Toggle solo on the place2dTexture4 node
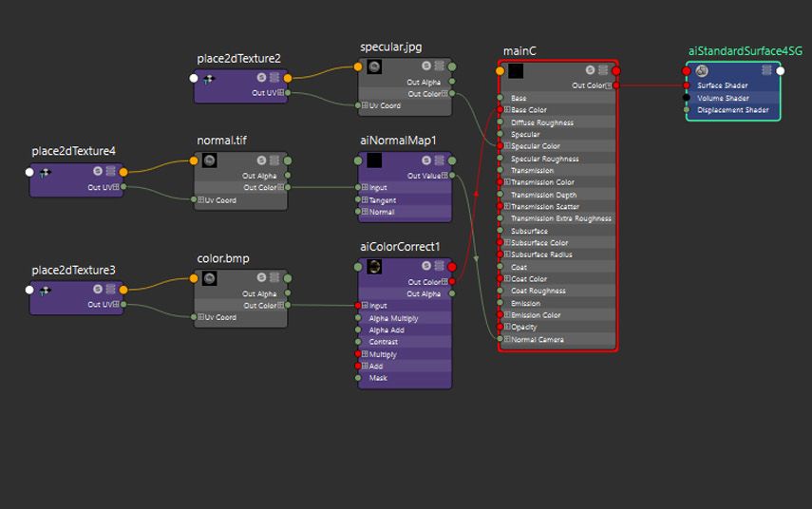The width and height of the screenshot is (812, 509). pos(97,172)
